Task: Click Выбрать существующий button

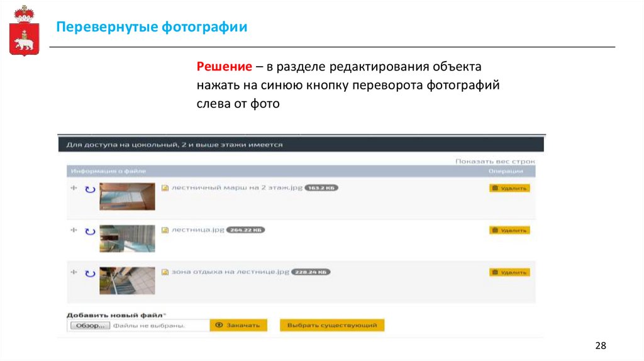Action: (x=332, y=325)
